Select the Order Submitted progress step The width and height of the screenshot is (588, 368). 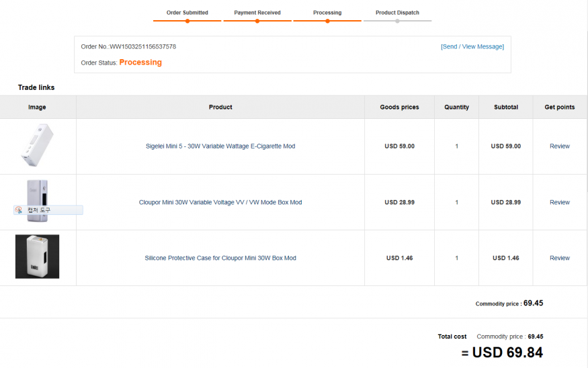(187, 15)
